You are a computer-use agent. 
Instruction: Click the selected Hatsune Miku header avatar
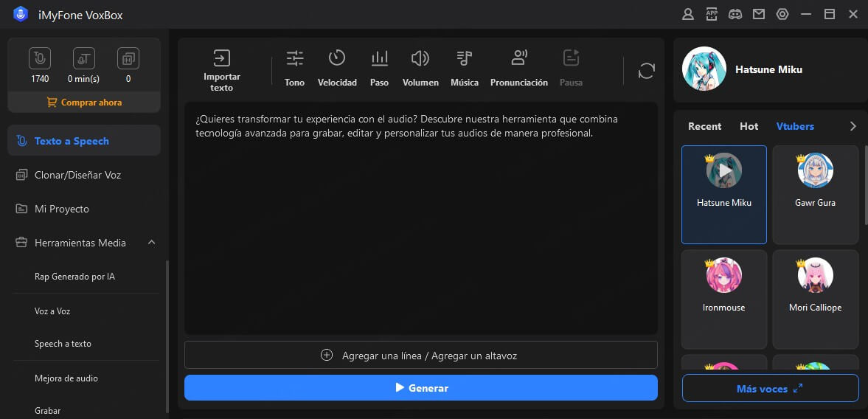click(x=704, y=69)
